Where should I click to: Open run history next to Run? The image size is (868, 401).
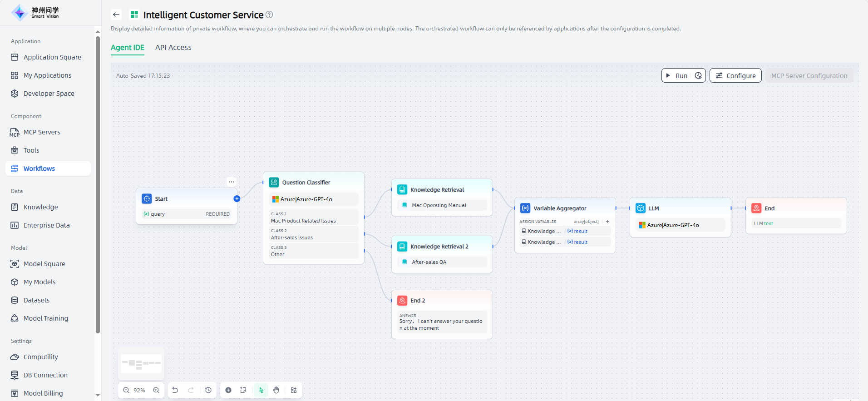pos(698,76)
